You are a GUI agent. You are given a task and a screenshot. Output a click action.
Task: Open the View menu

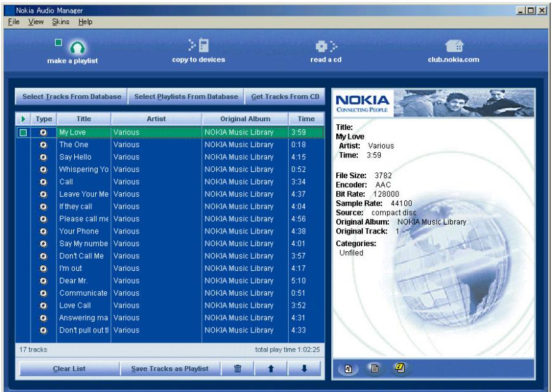pyautogui.click(x=36, y=22)
